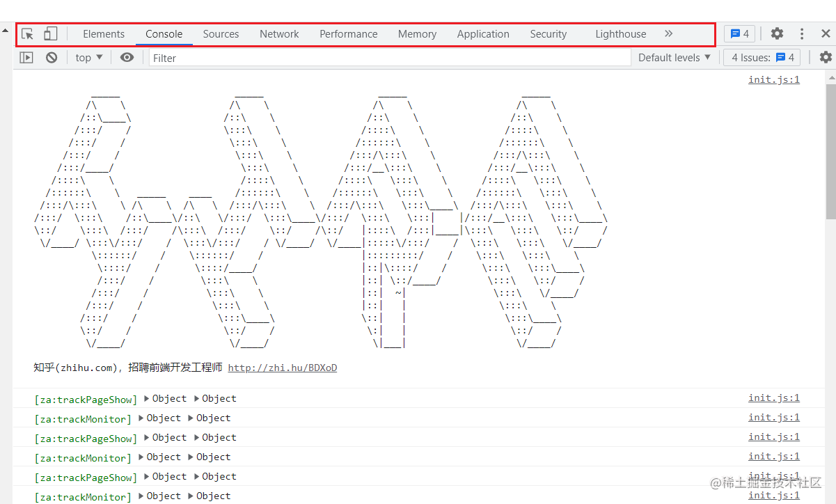Switch to the Elements tab

coord(104,33)
